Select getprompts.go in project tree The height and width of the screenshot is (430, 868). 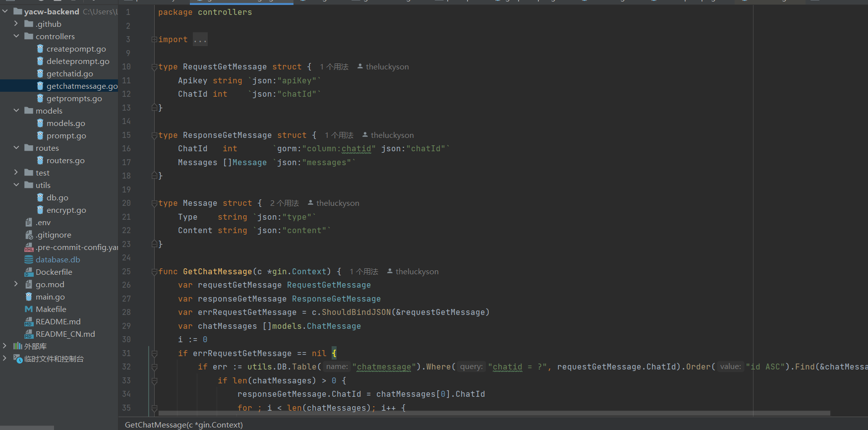tap(74, 98)
